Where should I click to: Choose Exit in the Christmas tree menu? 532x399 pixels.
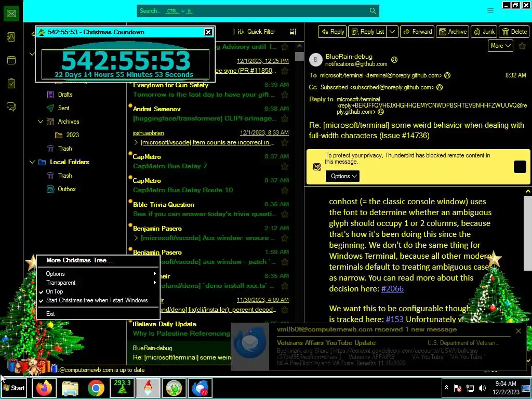[x=98, y=314]
